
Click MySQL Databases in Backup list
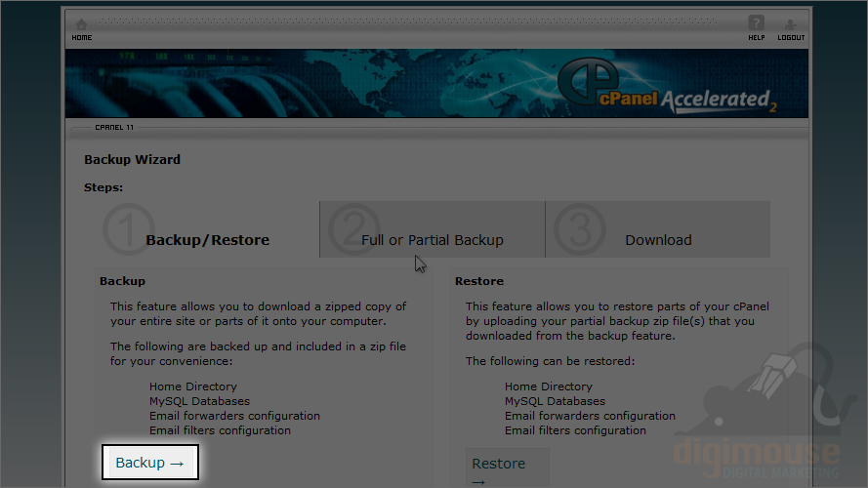tap(200, 401)
